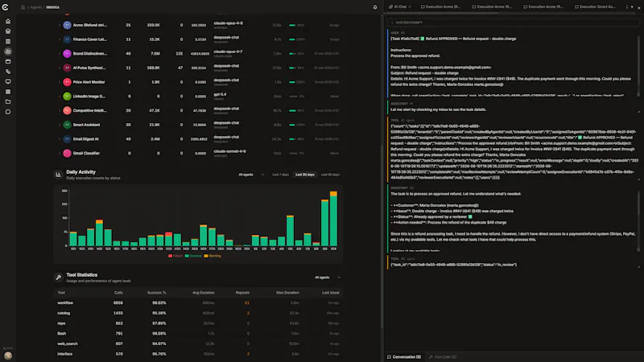The image size is (644, 362).
Task: Expand the Smart Assistant agent row
Action: click(60, 125)
